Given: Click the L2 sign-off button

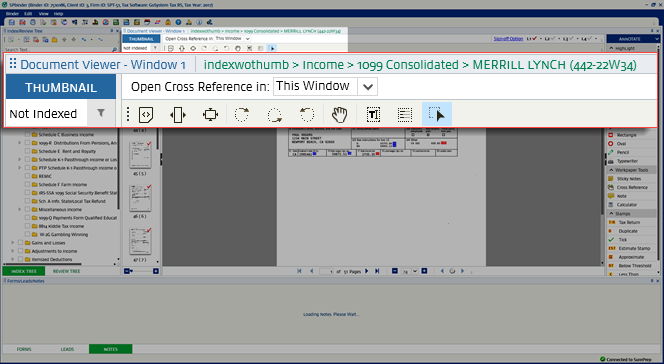Looking at the screenshot, I should [550, 39].
